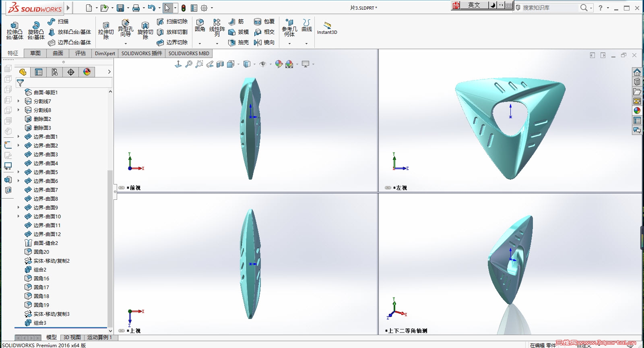This screenshot has height=348, width=644.
Task: Click the feature tree filter field
Action: pos(64,83)
